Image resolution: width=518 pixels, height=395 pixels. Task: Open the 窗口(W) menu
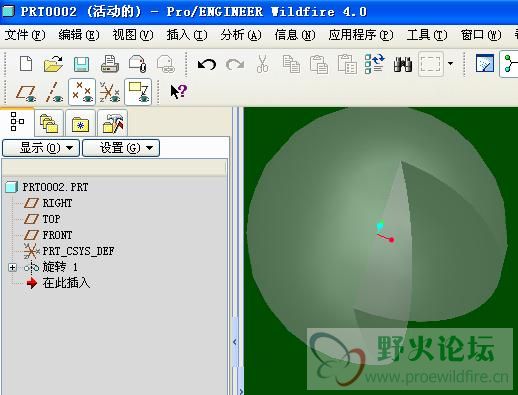click(x=481, y=35)
